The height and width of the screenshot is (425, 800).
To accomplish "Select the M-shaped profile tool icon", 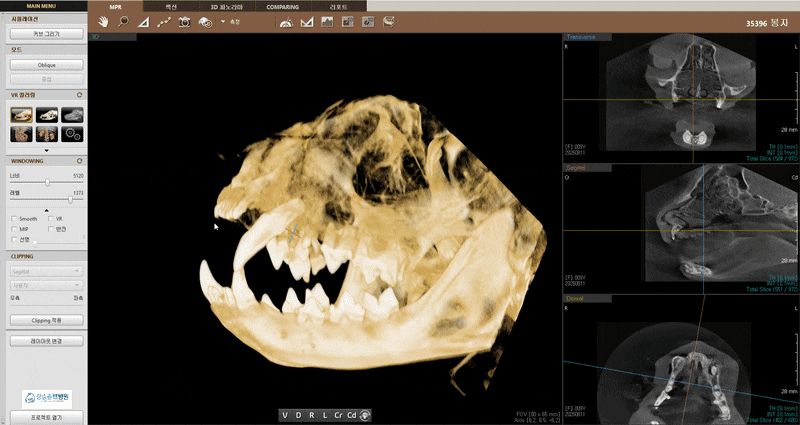I will (307, 22).
